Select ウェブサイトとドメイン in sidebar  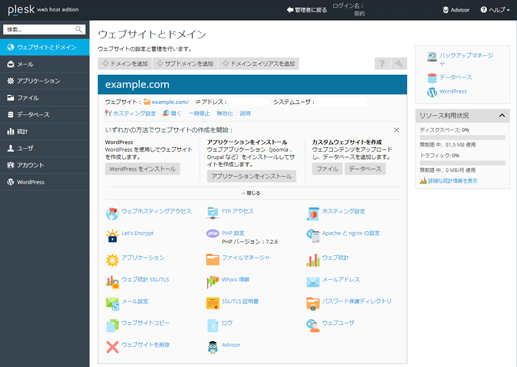click(45, 47)
